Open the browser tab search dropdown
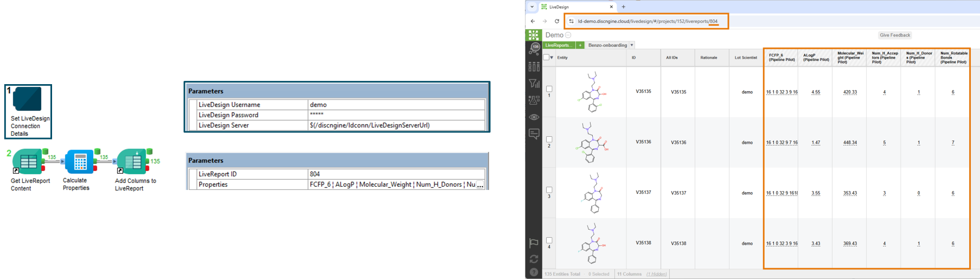This screenshot has width=980, height=279. tap(532, 7)
